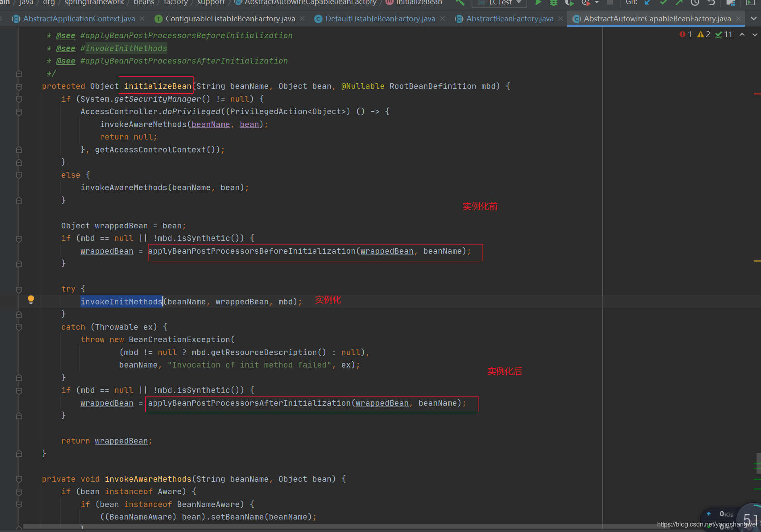
Task: Click the @Nullable annotation in method signature
Action: pos(363,86)
